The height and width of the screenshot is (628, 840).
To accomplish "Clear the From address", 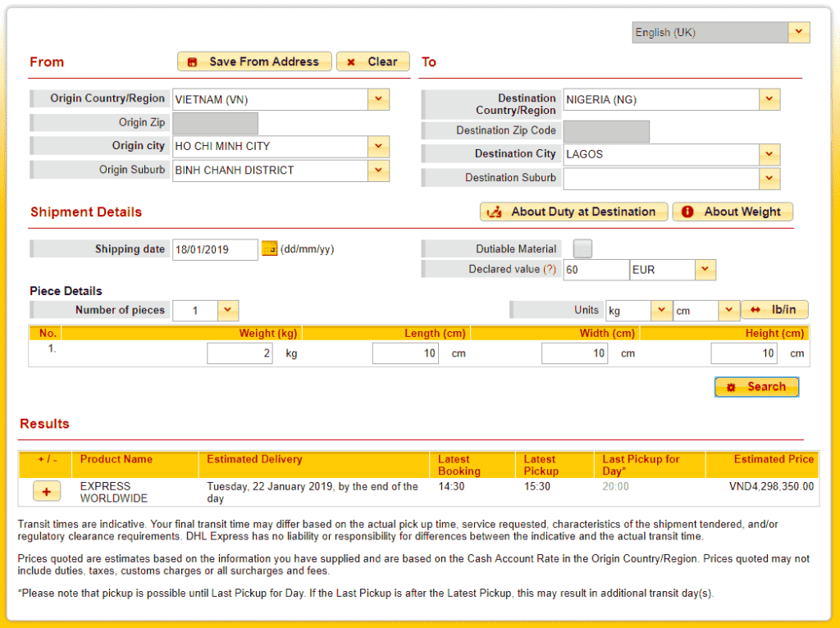I will (373, 61).
